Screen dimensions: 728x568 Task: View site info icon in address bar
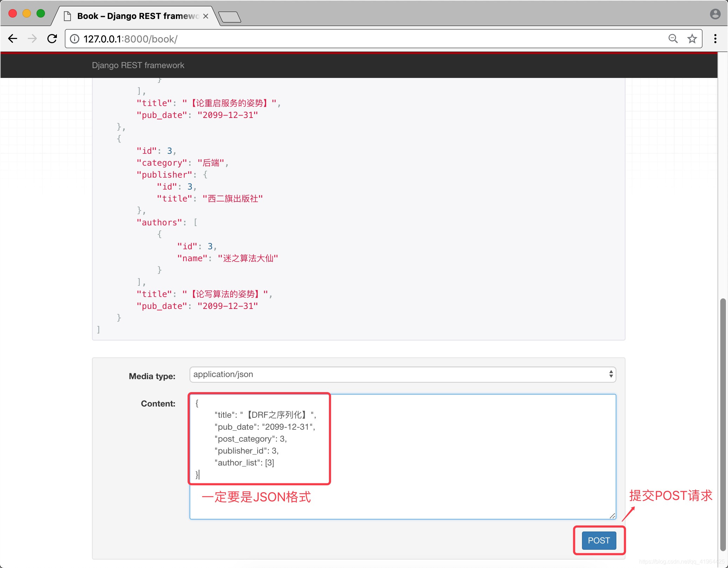coord(74,39)
